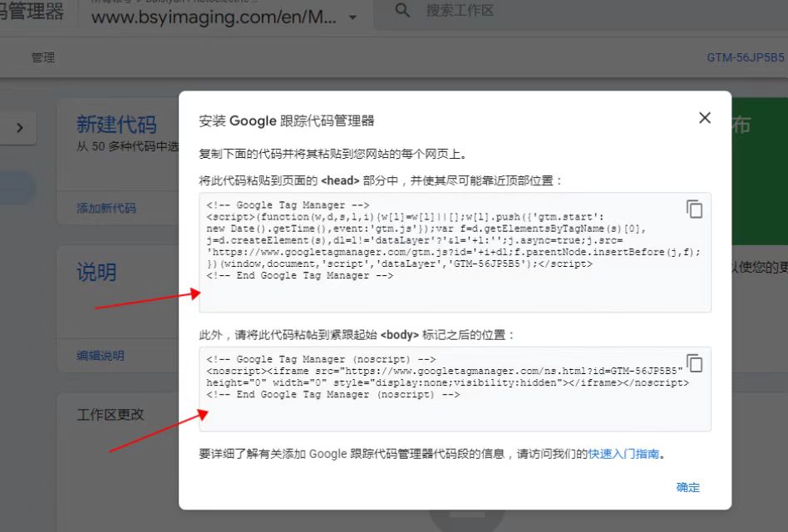Open the GTM-56JP5B5 container ID link
The width and height of the screenshot is (788, 532).
745,57
